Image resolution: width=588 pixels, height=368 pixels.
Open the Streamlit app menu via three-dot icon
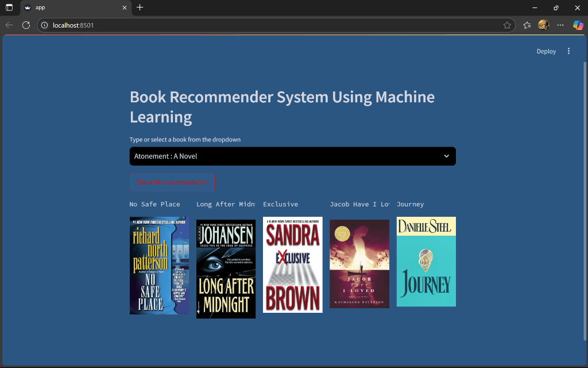[568, 51]
